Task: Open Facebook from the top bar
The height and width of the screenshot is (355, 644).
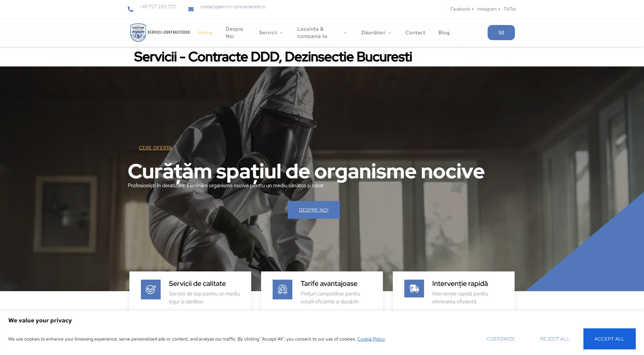Action: click(x=460, y=9)
